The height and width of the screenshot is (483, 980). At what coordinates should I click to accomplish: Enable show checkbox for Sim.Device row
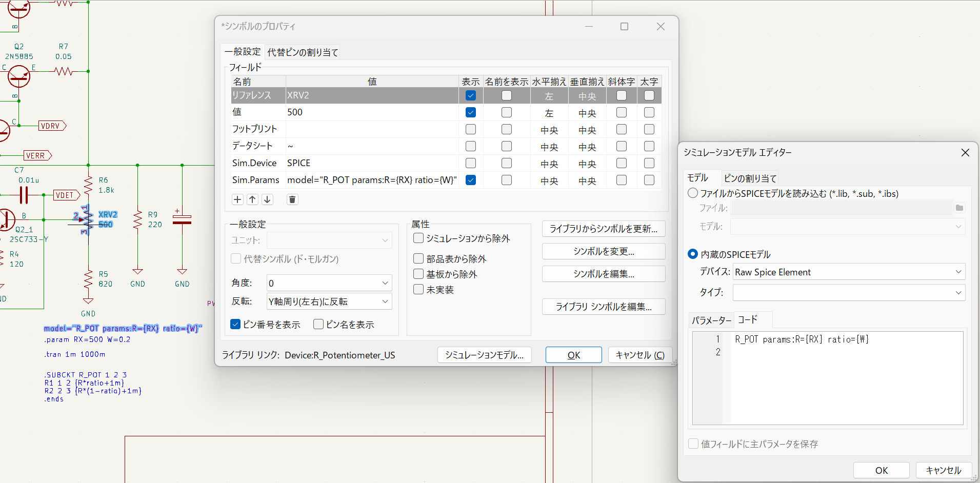tap(471, 163)
